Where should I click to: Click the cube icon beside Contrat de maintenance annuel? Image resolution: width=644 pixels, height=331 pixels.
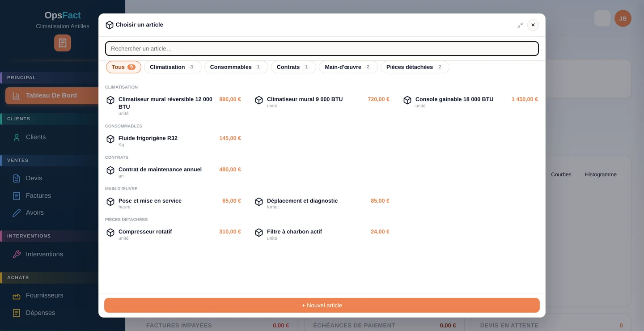[x=110, y=170]
